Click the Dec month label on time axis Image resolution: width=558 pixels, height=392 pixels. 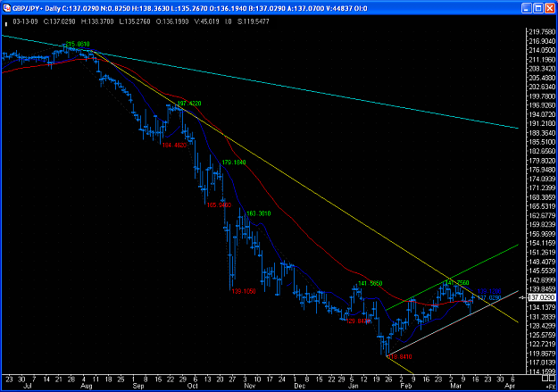[x=300, y=386]
